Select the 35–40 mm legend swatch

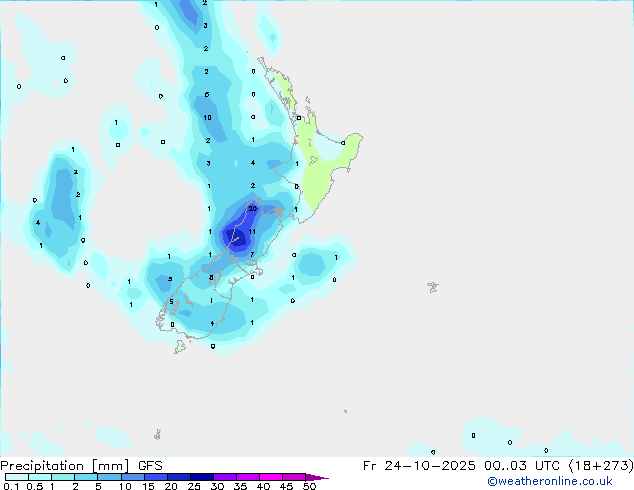point(248,477)
